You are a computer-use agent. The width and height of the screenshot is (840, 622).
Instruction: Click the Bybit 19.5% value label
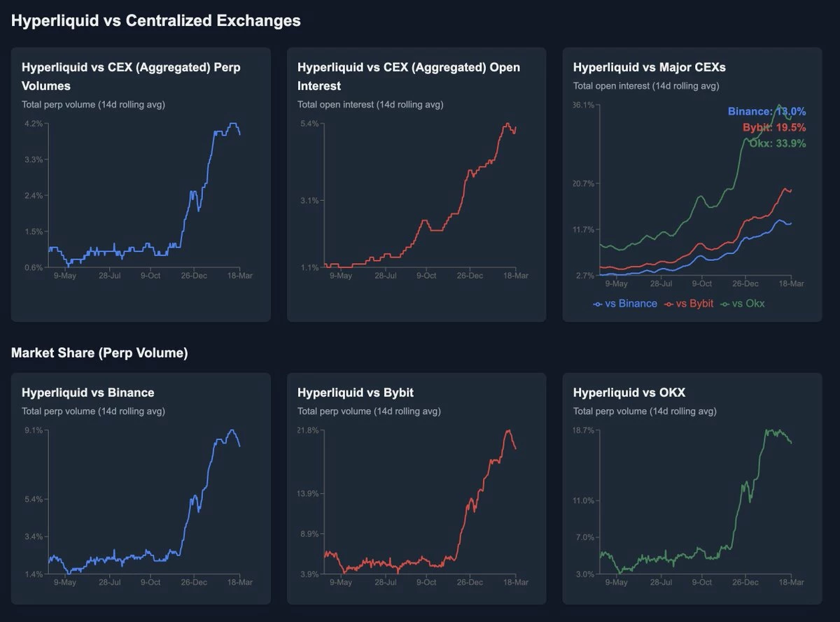(x=774, y=127)
